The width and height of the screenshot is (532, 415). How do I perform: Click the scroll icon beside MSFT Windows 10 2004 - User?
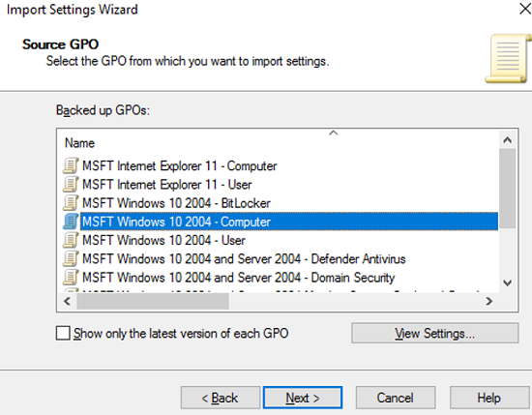71,240
